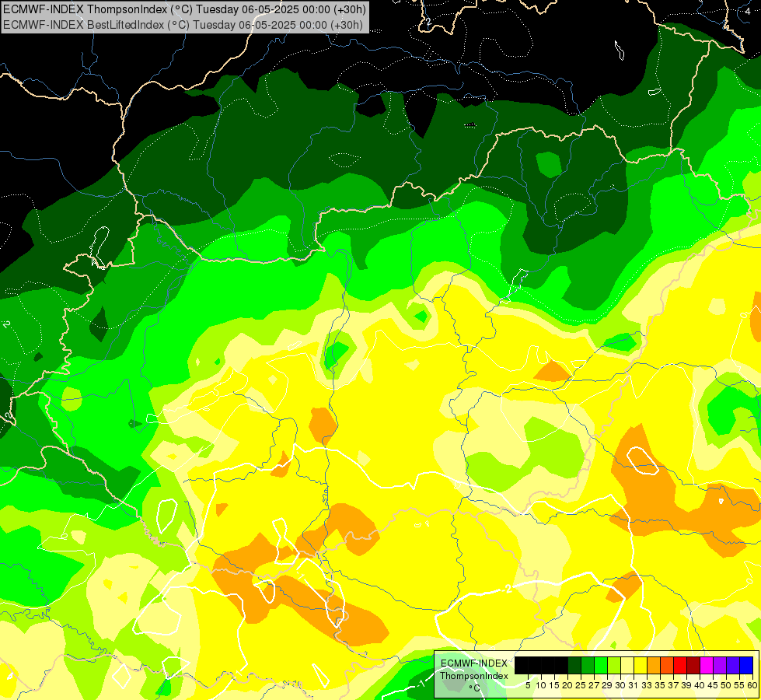Select the red 37–39 legend swatch
761x700 pixels.
coord(680,665)
